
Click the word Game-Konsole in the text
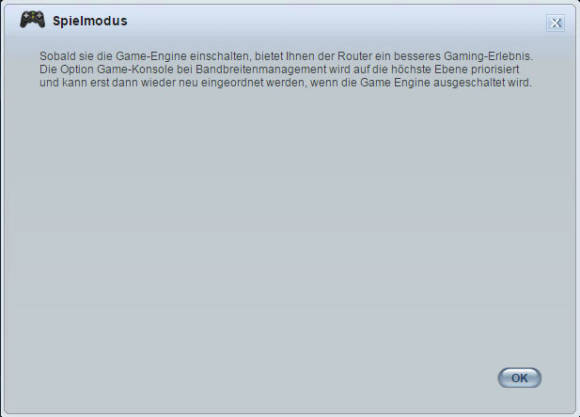coord(135,70)
